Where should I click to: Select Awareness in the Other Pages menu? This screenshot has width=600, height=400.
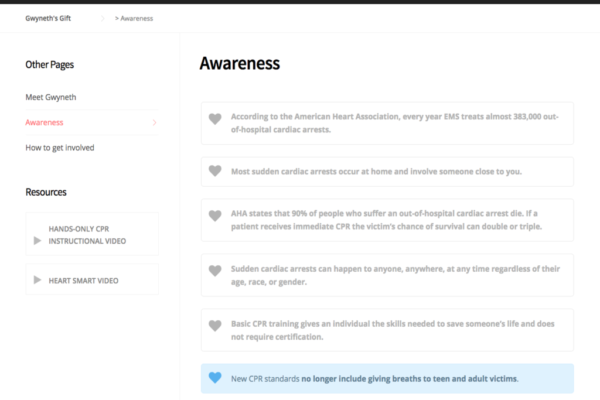pyautogui.click(x=45, y=123)
